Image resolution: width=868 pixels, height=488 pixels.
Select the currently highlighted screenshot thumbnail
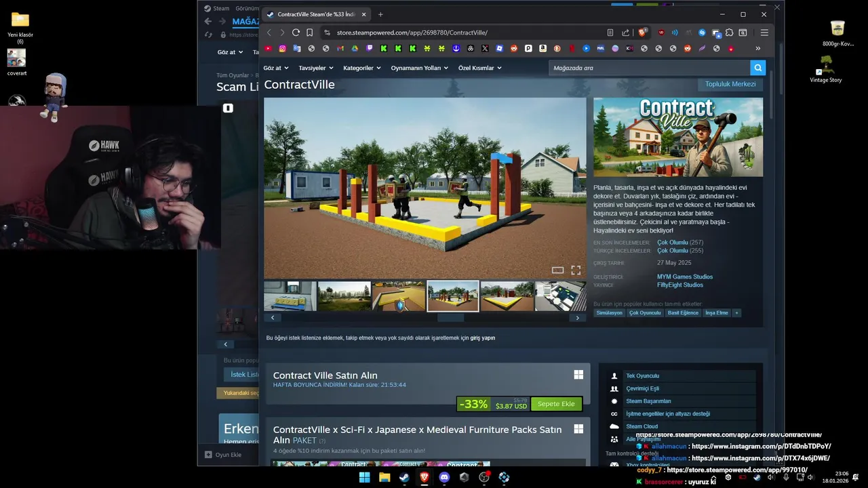click(453, 296)
